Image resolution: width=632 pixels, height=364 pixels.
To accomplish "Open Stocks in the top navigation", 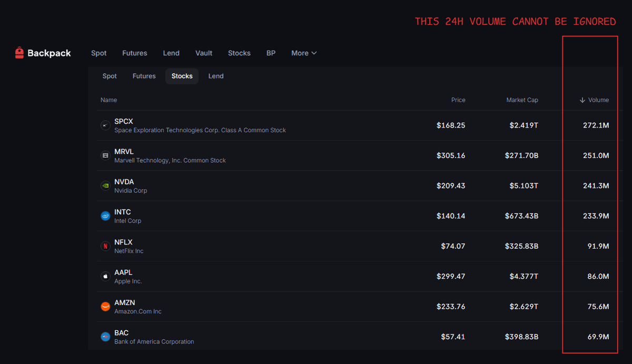I will tap(239, 53).
